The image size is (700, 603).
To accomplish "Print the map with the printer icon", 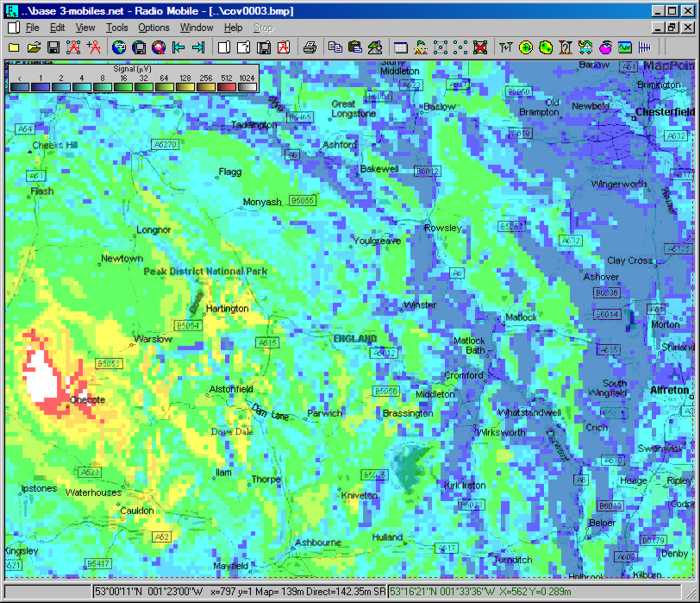I will coord(309,47).
